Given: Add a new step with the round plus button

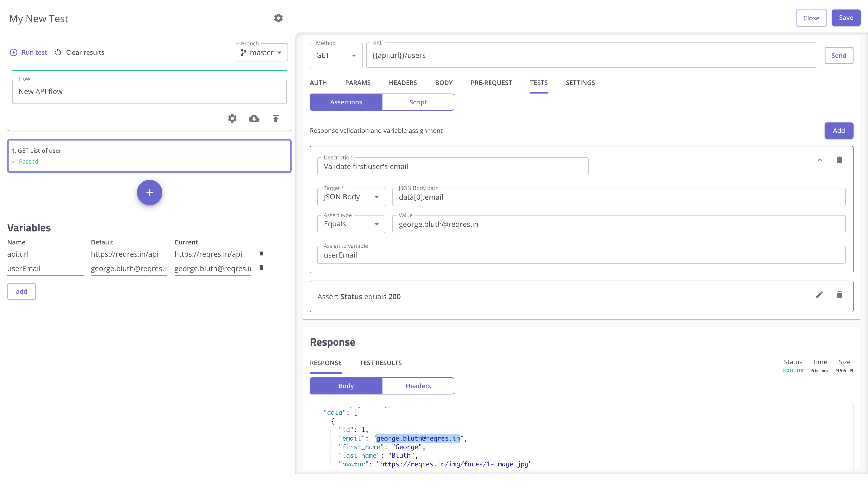Looking at the screenshot, I should click(x=150, y=192).
